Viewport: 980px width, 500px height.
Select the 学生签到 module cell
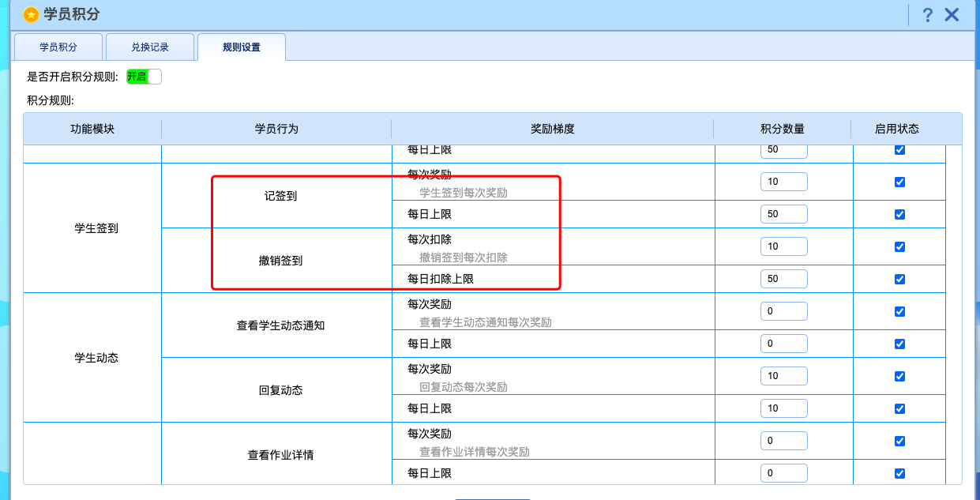(x=92, y=228)
